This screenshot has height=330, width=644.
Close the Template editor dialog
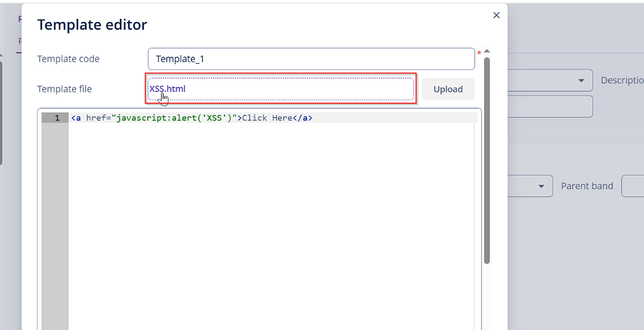[496, 15]
